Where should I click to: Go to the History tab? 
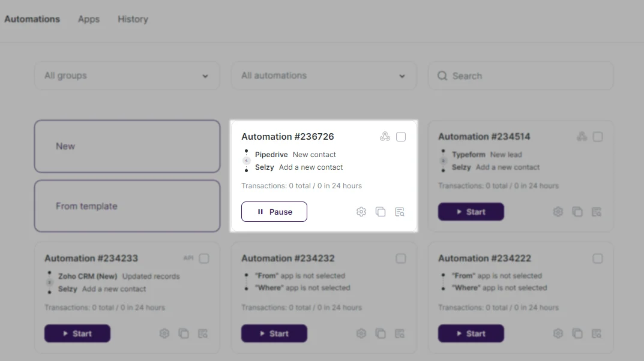(x=133, y=19)
